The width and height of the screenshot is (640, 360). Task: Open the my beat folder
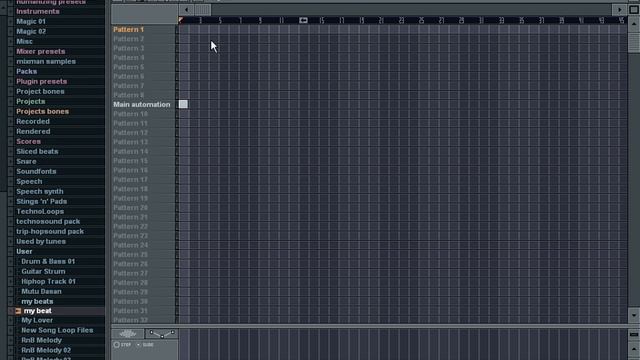coord(38,311)
